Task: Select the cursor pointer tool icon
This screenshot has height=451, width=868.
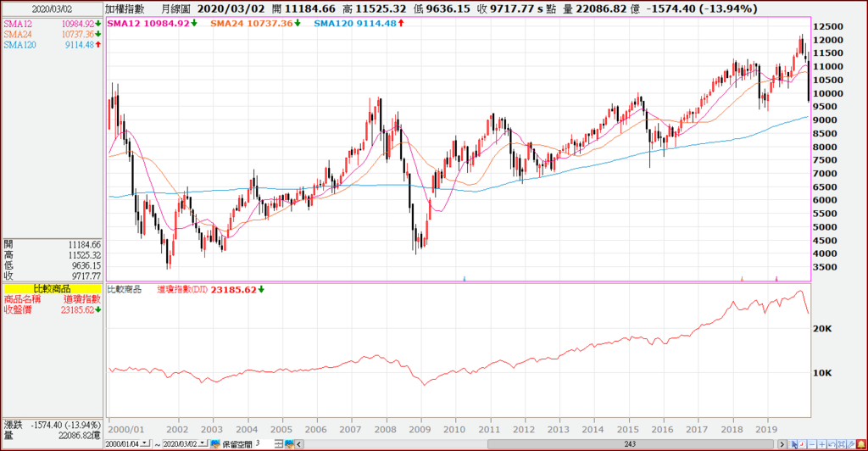Action: 793,444
